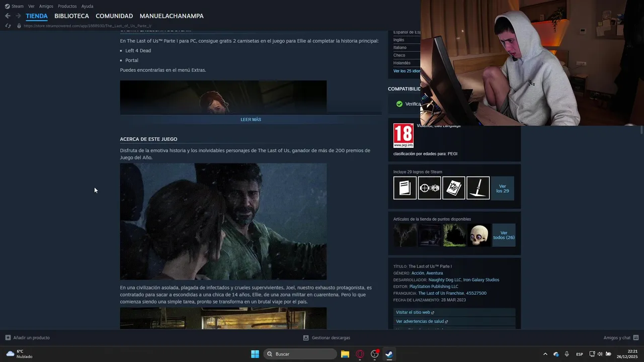Open the PlayStation Publishing LLC editor link

click(x=434, y=287)
